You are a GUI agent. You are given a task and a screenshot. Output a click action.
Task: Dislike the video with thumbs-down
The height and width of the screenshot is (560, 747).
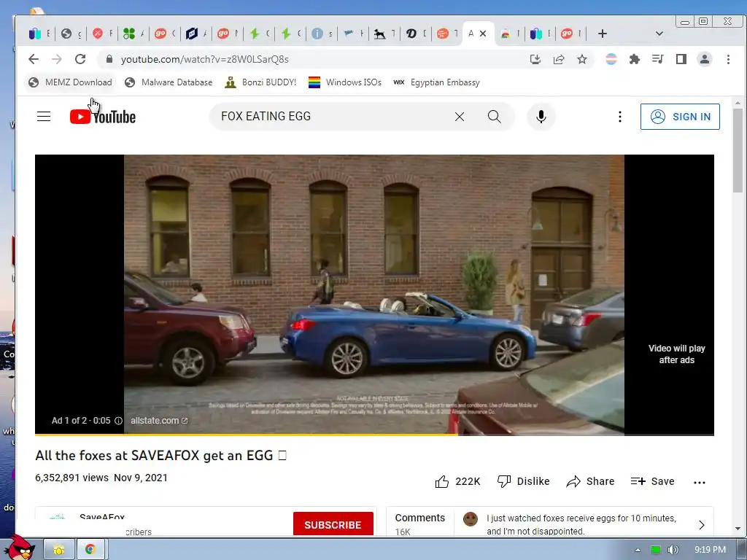[503, 481]
